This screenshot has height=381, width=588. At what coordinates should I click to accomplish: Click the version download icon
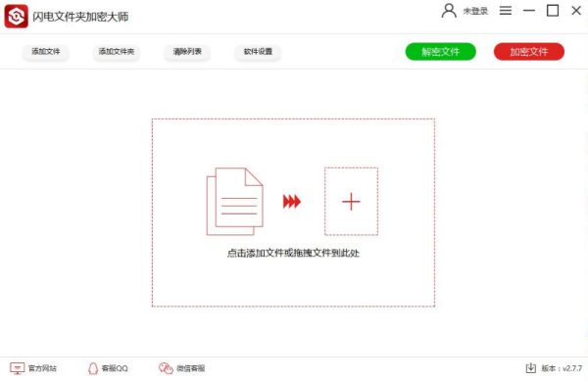pos(530,368)
